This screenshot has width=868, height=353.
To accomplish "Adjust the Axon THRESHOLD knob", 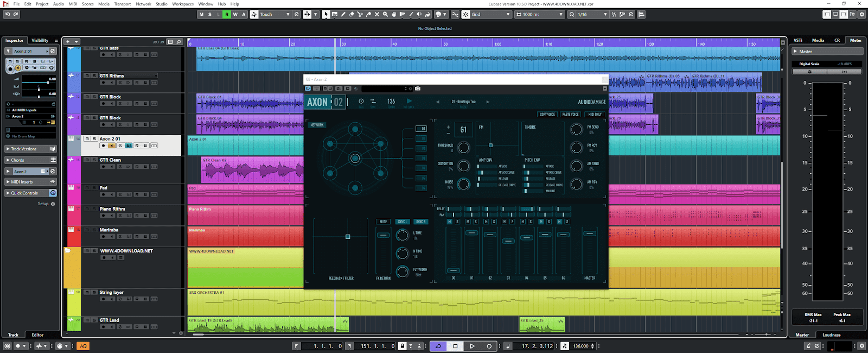I will pyautogui.click(x=463, y=148).
